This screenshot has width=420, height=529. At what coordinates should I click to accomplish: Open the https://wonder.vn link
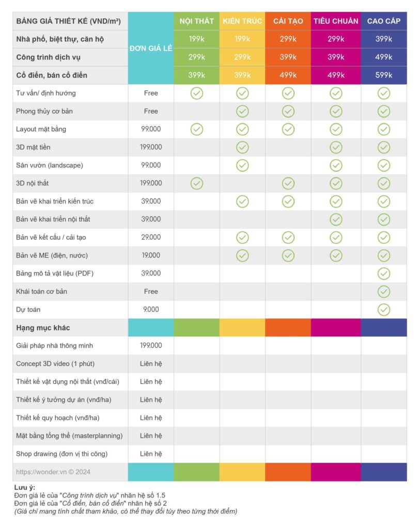tap(53, 472)
